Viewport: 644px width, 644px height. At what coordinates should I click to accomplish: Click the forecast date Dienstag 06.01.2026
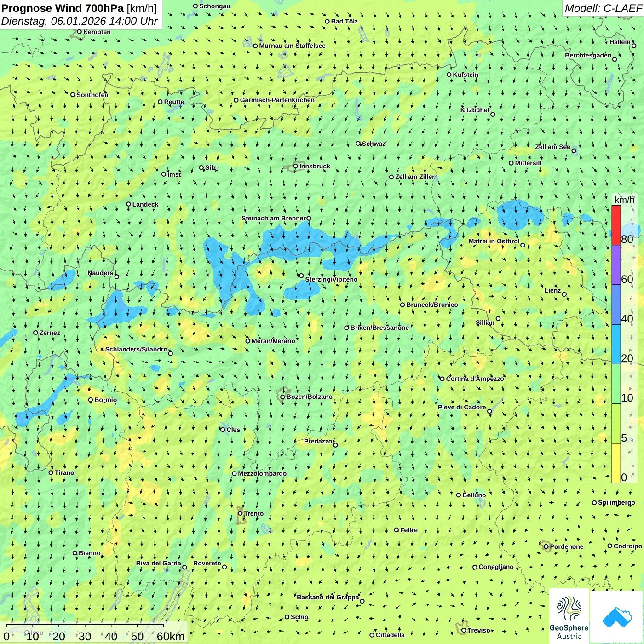79,21
